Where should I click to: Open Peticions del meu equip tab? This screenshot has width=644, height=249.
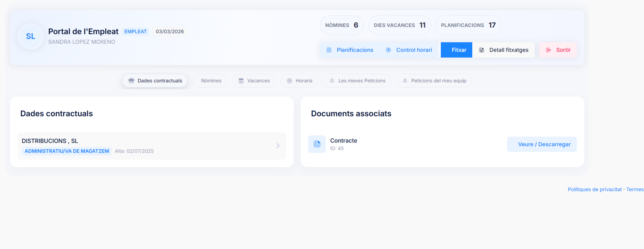tap(434, 80)
